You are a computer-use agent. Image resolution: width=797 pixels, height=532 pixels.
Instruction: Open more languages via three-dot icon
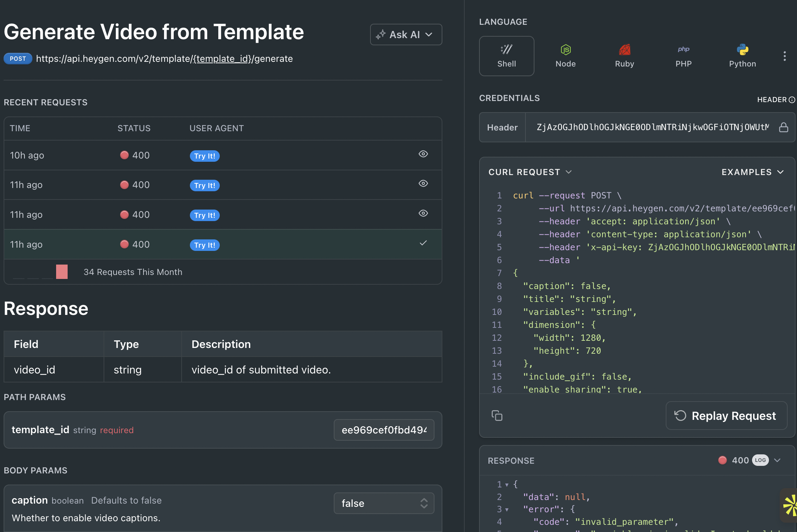pos(784,56)
